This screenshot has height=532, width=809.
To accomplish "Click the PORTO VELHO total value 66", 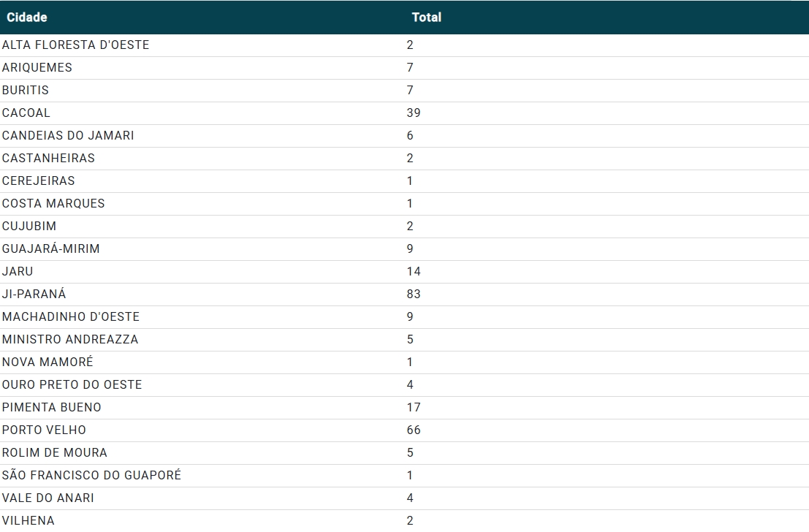I will point(414,430).
